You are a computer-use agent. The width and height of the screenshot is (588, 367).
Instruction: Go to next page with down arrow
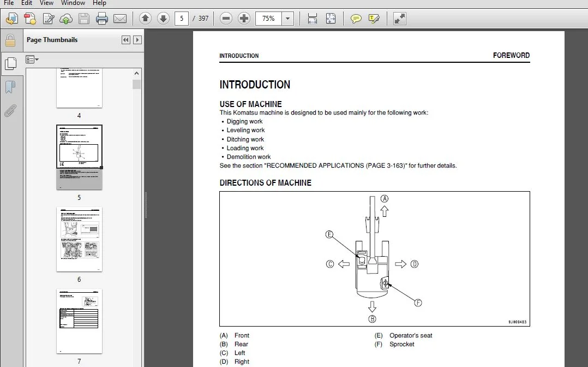(x=163, y=19)
